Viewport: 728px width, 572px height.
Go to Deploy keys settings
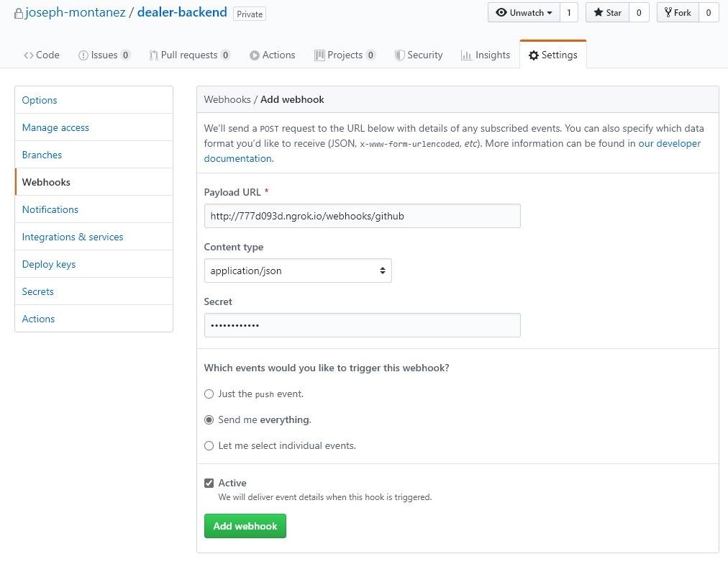[x=94, y=265]
